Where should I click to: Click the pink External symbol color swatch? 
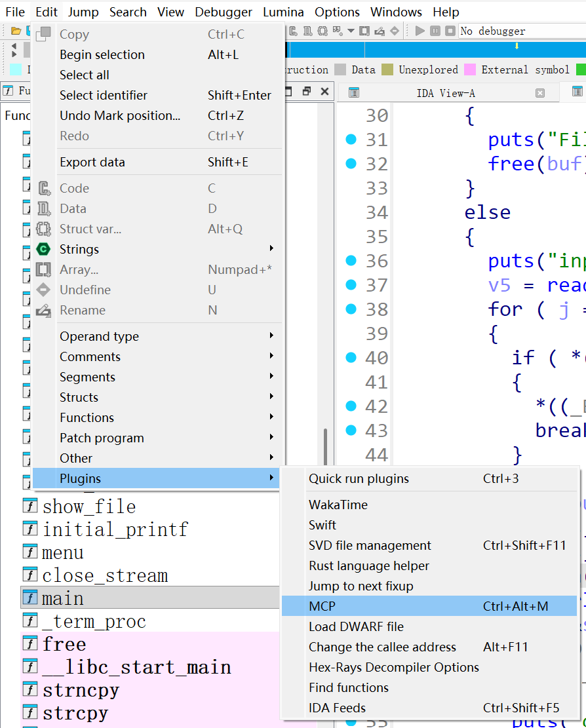click(470, 69)
